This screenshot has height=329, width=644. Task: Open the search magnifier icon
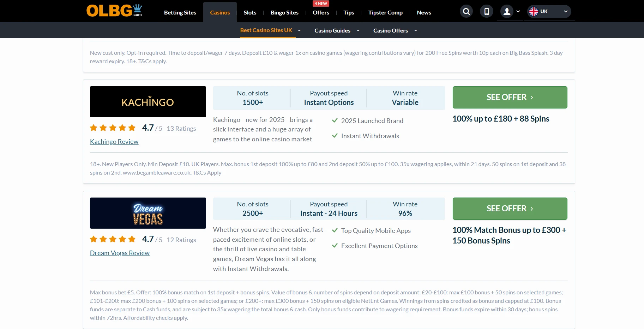pos(466,12)
